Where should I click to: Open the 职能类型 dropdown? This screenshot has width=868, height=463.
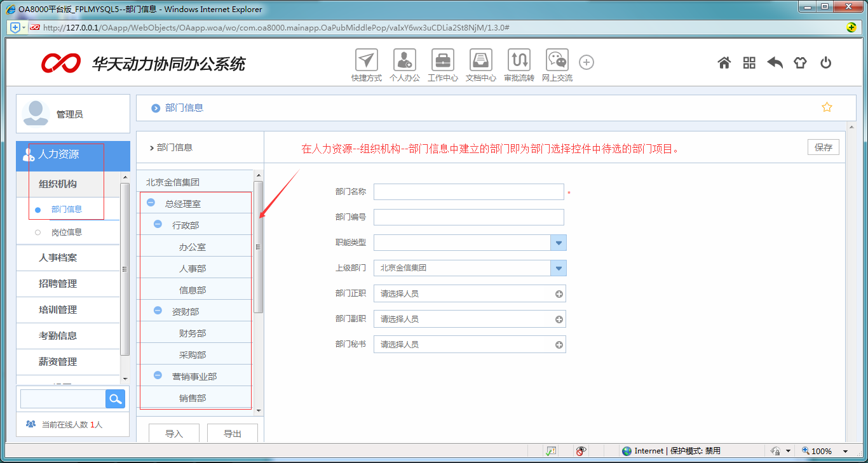click(x=558, y=243)
